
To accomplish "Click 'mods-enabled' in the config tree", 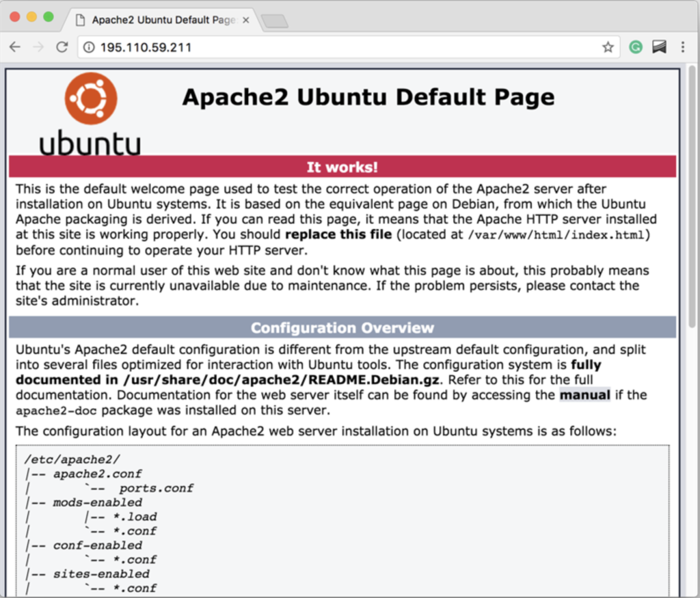I will [97, 502].
